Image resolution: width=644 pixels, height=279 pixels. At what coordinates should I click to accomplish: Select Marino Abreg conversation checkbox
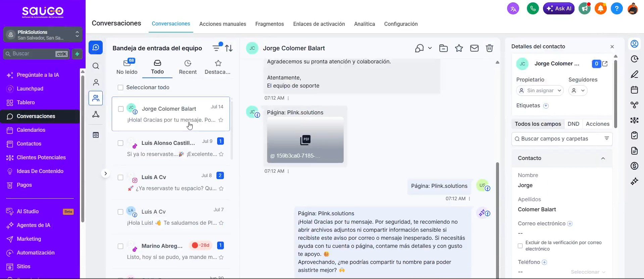pyautogui.click(x=120, y=246)
